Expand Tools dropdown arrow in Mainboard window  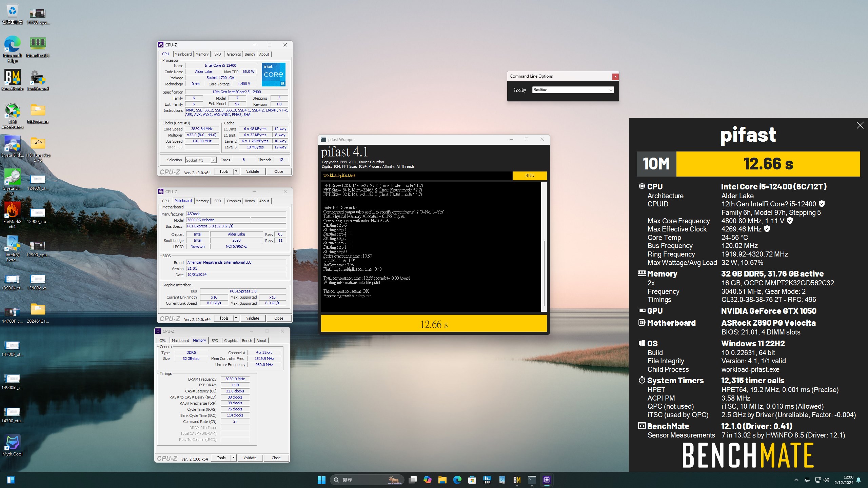[236, 318]
